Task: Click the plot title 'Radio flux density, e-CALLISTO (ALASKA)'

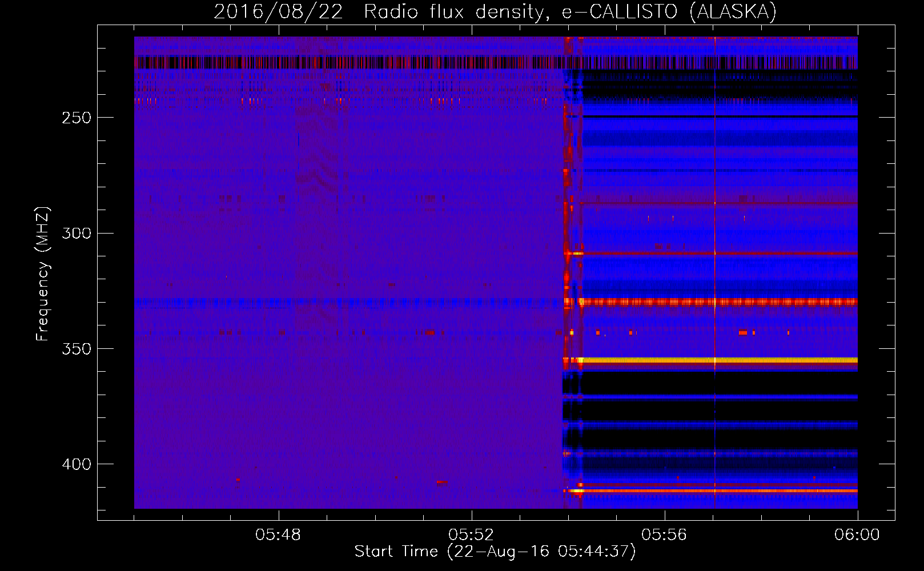Action: tap(570, 11)
